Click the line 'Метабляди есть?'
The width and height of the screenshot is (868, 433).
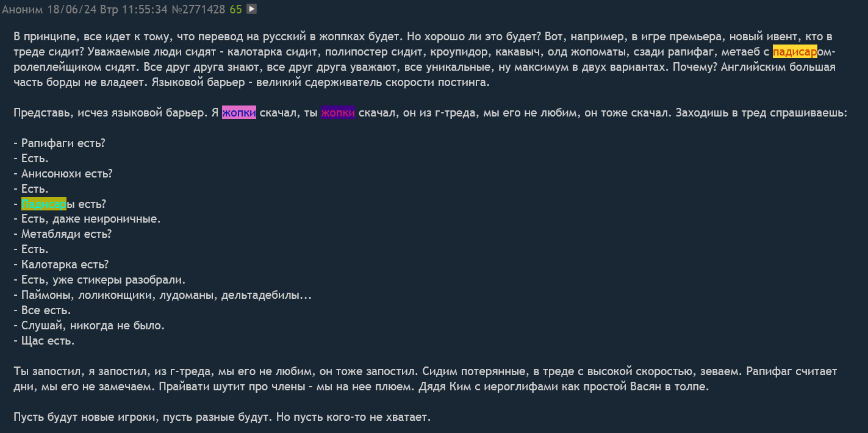(x=62, y=234)
